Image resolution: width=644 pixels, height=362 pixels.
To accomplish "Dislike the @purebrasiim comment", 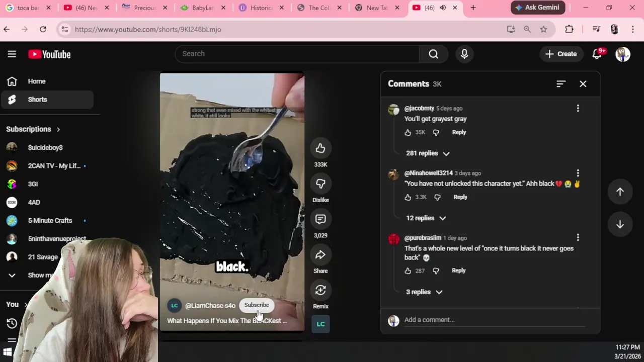I will pos(436,270).
